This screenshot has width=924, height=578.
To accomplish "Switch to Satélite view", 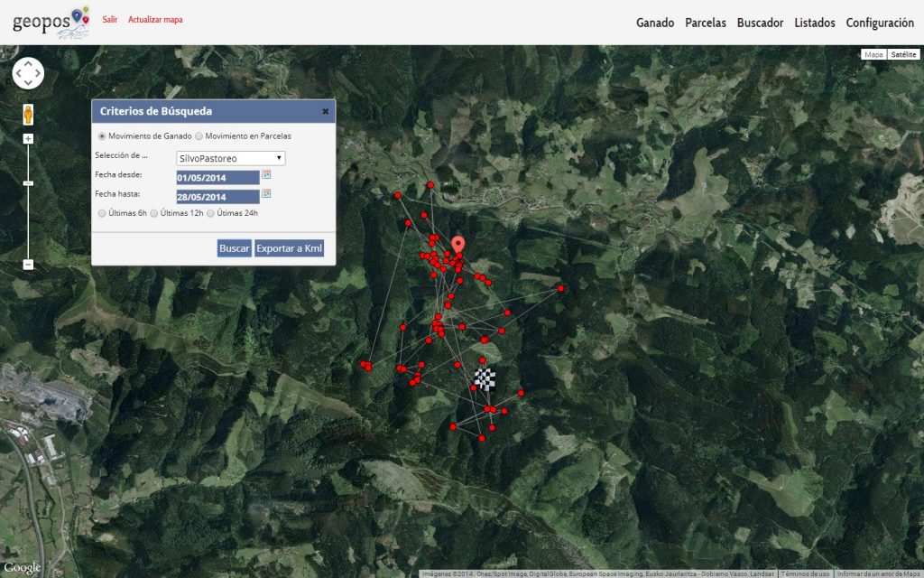I will [x=902, y=55].
